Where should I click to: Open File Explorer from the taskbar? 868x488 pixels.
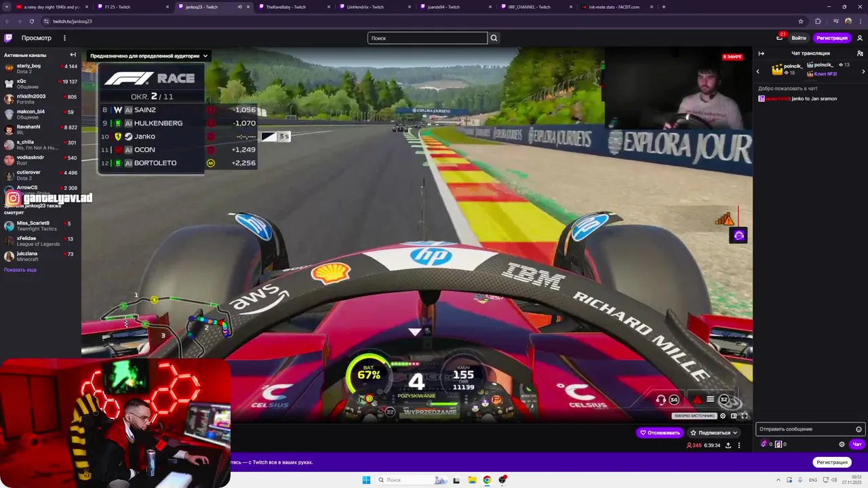[472, 480]
